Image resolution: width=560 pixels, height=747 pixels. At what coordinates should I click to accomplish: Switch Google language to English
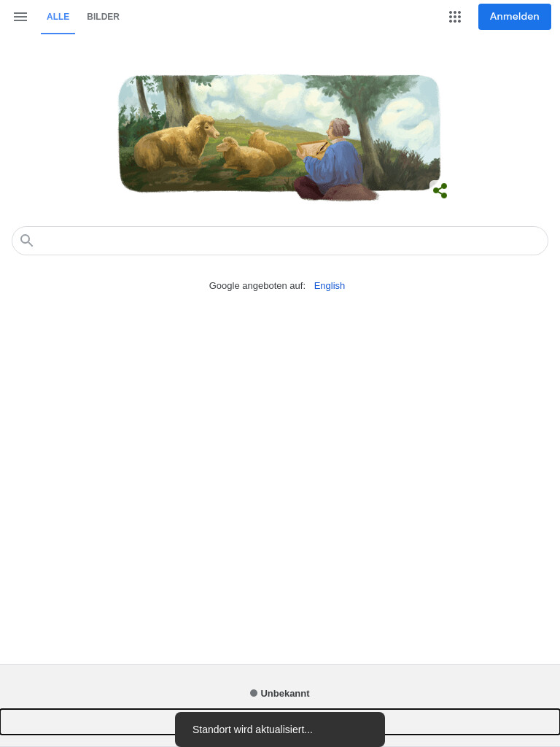click(x=330, y=286)
